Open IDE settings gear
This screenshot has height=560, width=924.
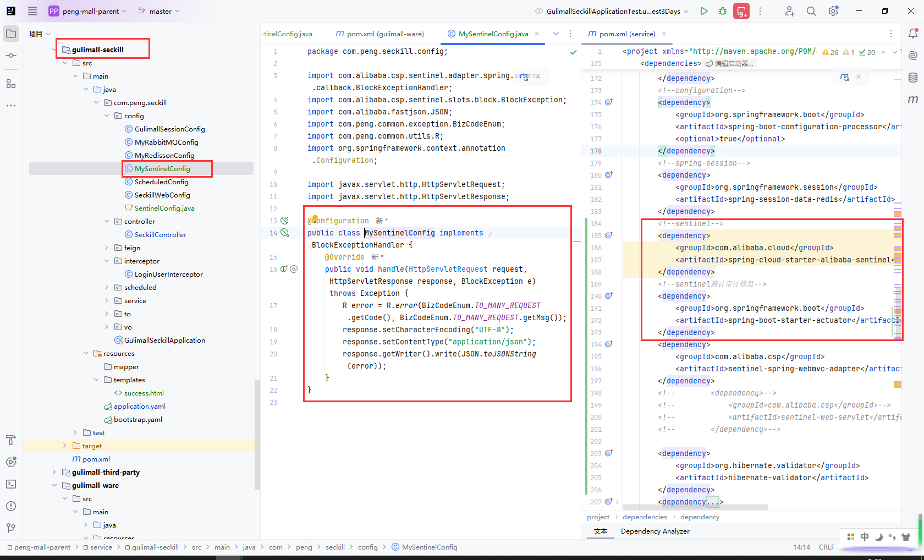pos(833,11)
